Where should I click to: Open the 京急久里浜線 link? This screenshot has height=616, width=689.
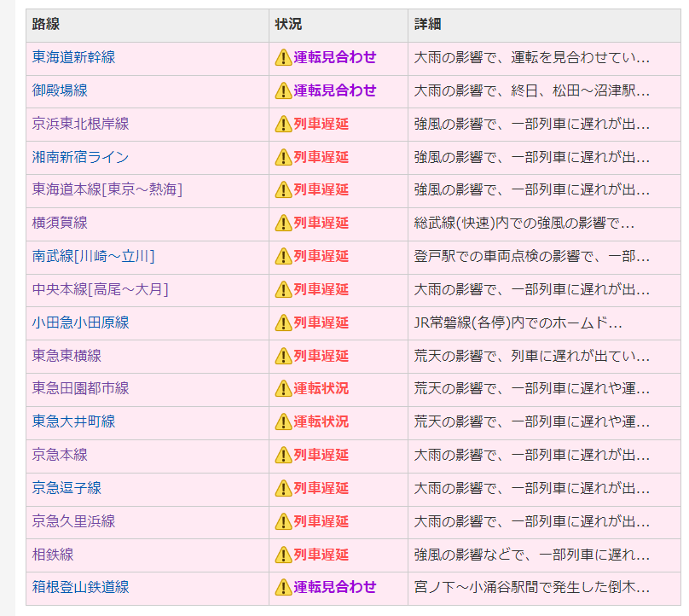point(73,521)
